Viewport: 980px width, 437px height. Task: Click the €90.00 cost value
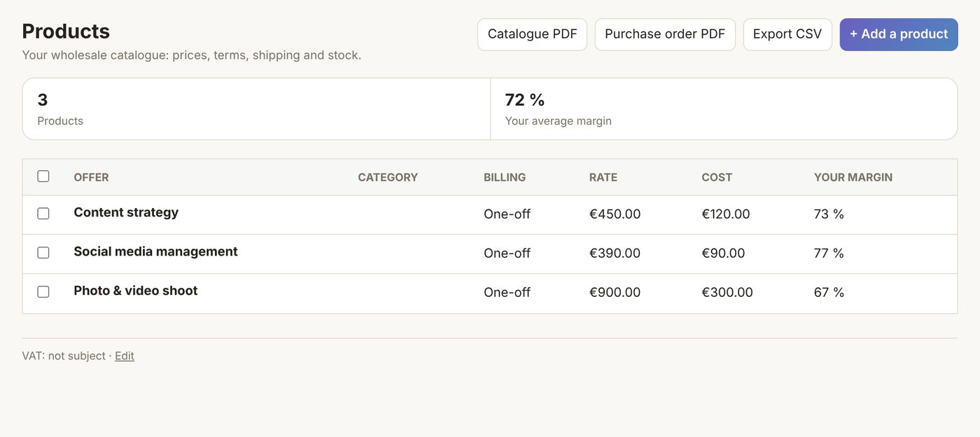pos(723,254)
